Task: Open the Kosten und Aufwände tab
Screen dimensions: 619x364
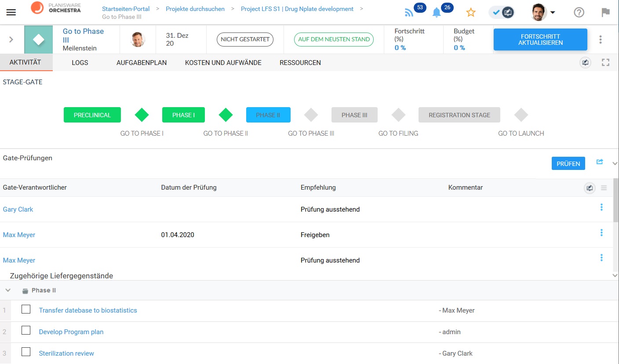Action: click(x=223, y=63)
